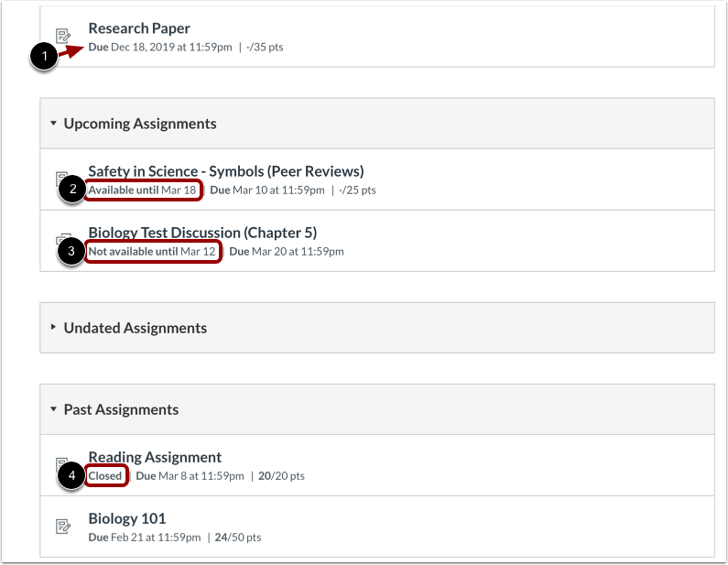
Task: Collapse the Upcoming Assignments group arrow
Action: click(x=53, y=123)
